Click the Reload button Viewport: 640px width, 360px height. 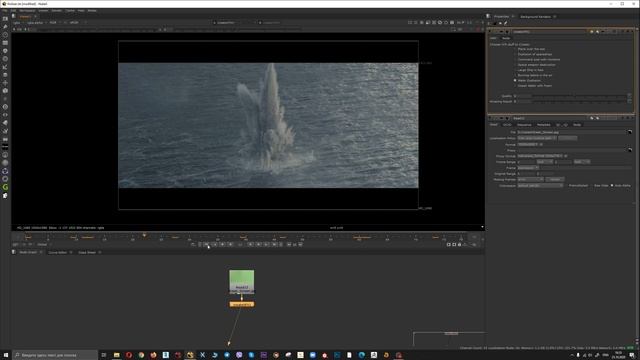click(x=555, y=179)
